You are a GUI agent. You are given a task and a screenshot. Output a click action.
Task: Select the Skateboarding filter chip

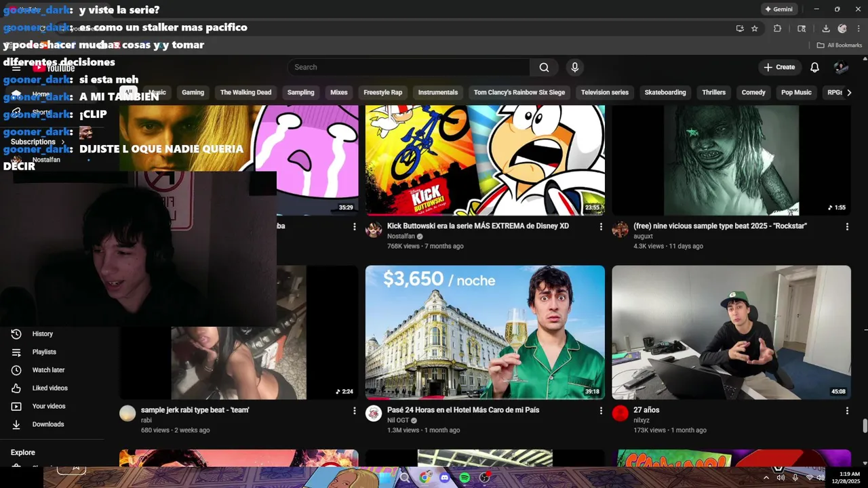[x=665, y=92]
